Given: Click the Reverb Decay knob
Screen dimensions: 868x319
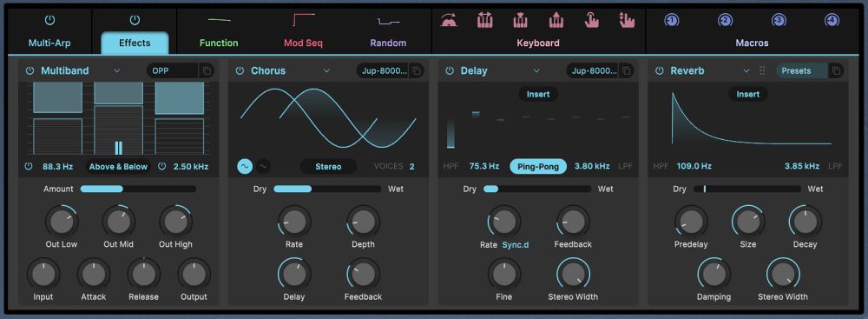Looking at the screenshot, I should tap(805, 222).
